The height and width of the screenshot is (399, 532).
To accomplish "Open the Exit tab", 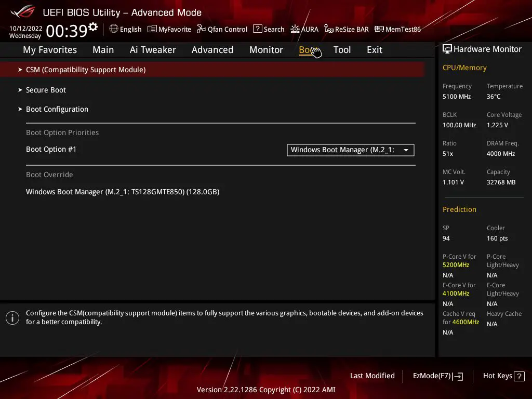I will 375,50.
